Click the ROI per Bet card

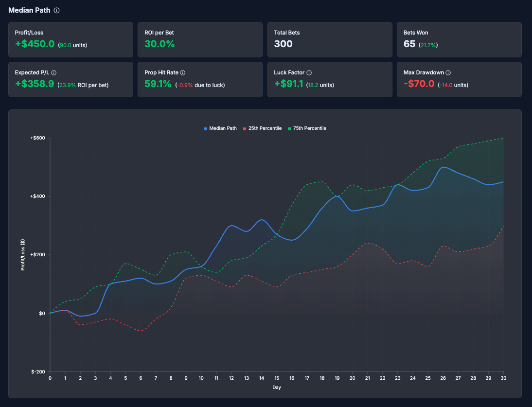pyautogui.click(x=200, y=39)
